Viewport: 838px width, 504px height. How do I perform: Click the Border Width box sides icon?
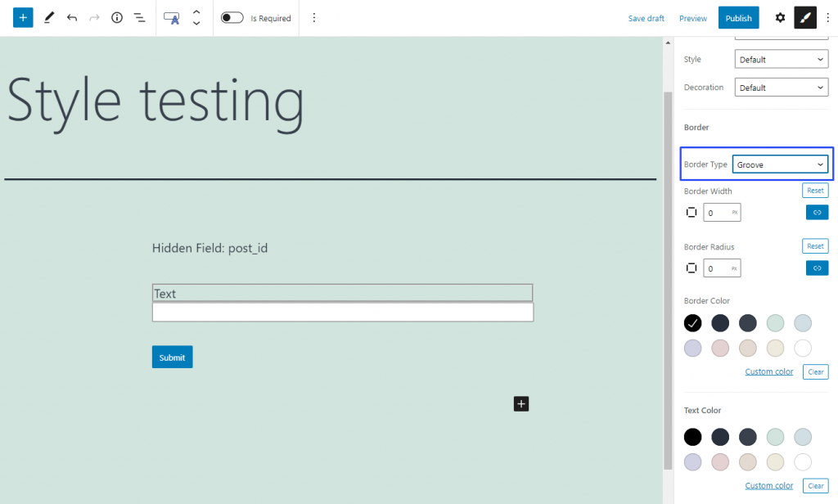pos(691,212)
